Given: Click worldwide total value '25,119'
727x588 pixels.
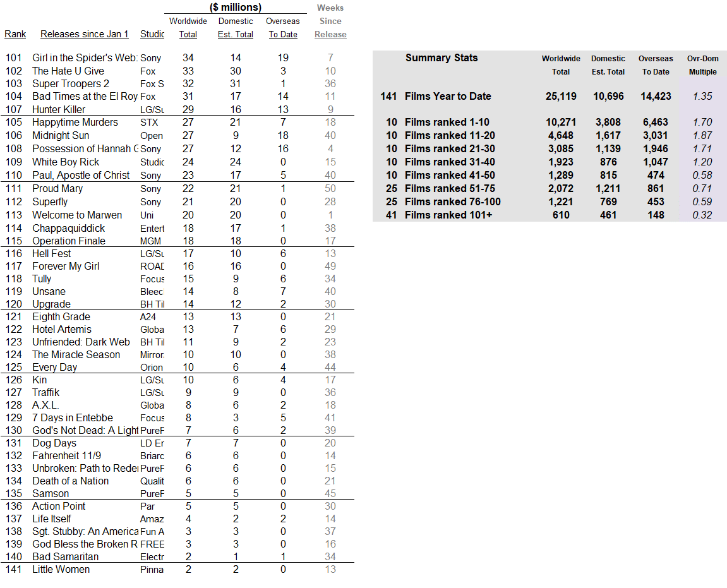Looking at the screenshot, I should coord(561,97).
